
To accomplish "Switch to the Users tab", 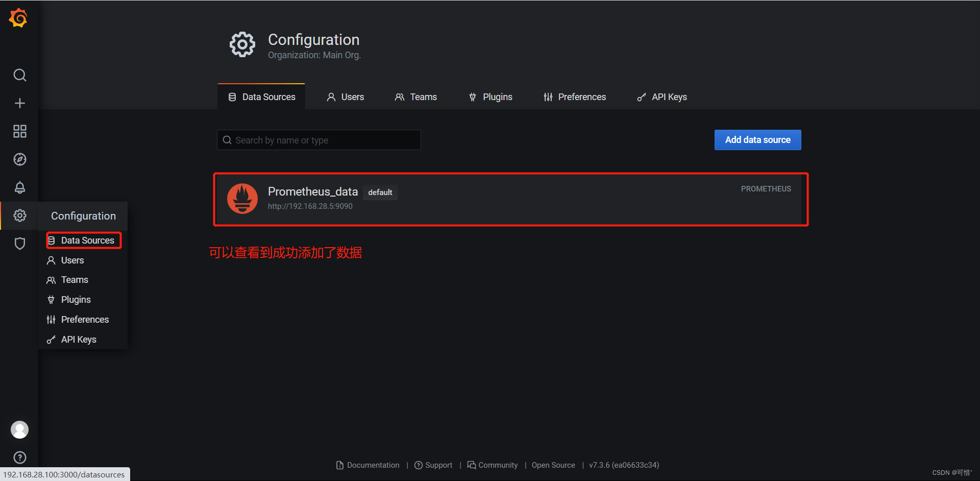I will (345, 97).
